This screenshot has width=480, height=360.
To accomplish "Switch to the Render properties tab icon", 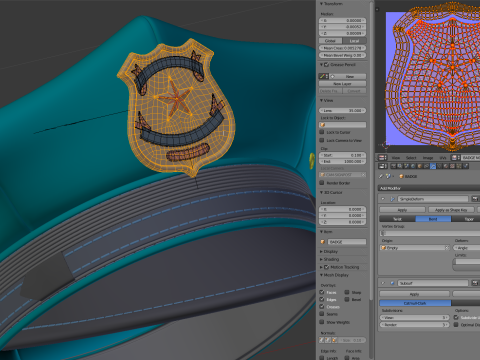I will (394, 166).
